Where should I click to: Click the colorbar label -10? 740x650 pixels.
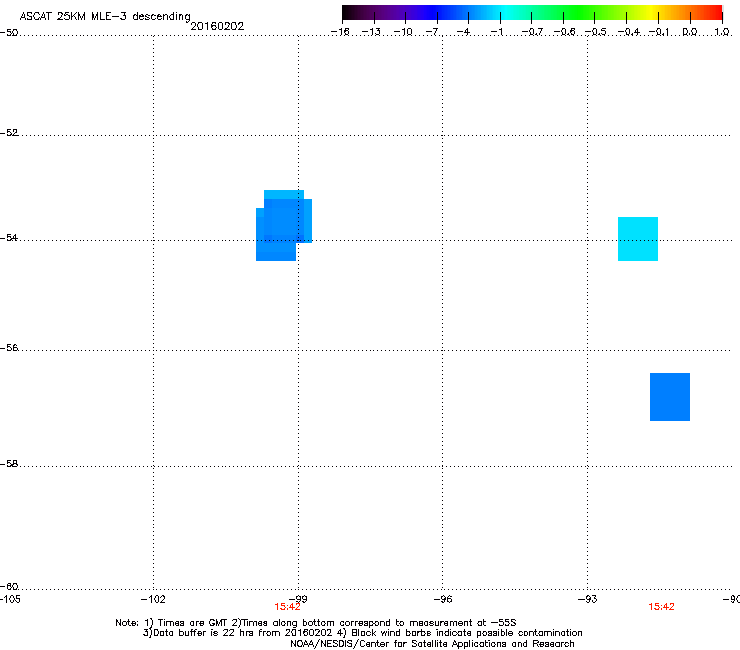[403, 32]
